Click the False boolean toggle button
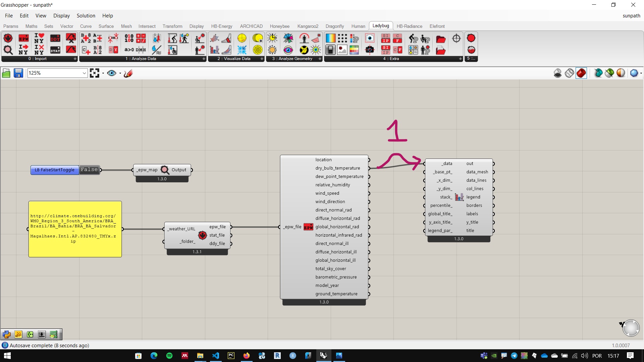This screenshot has width=644, height=362. [89, 169]
